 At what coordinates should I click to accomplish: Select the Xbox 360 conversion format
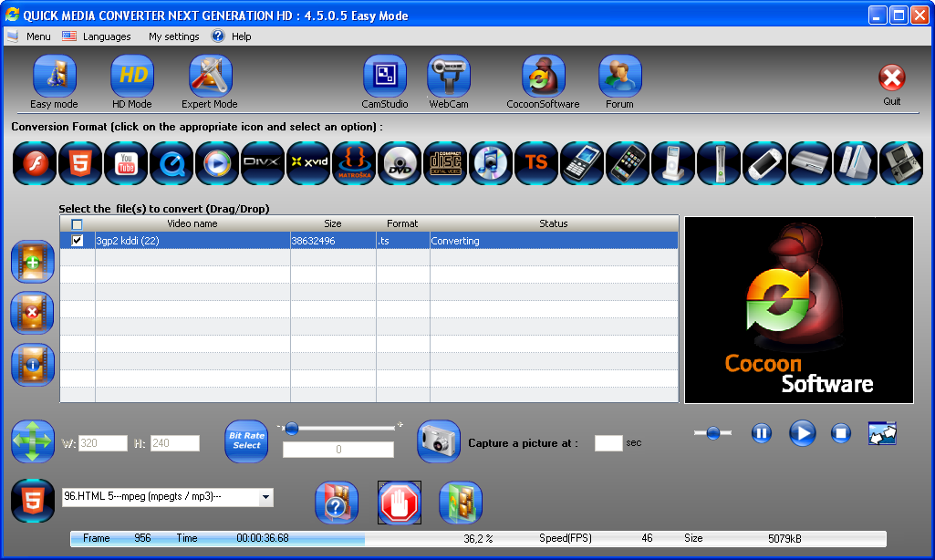tap(719, 163)
